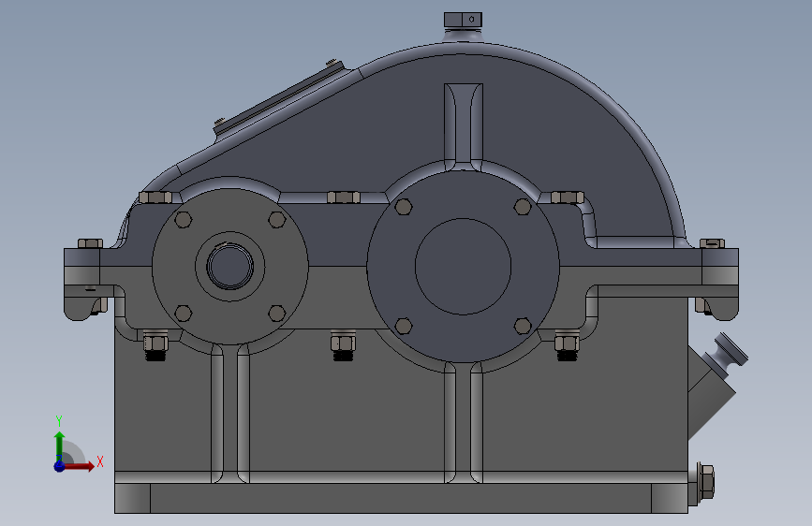Select the upper flange bolt between the two bearing covers

pos(344,197)
